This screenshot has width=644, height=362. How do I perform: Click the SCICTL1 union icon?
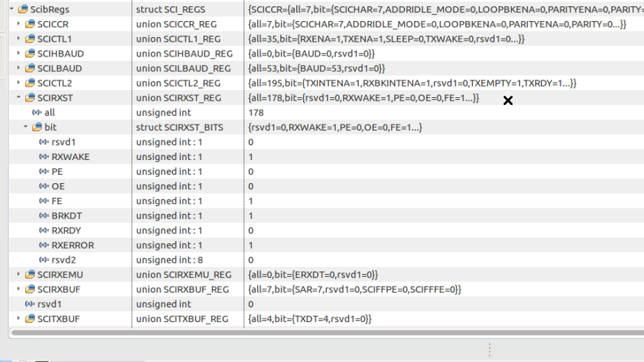click(x=30, y=38)
